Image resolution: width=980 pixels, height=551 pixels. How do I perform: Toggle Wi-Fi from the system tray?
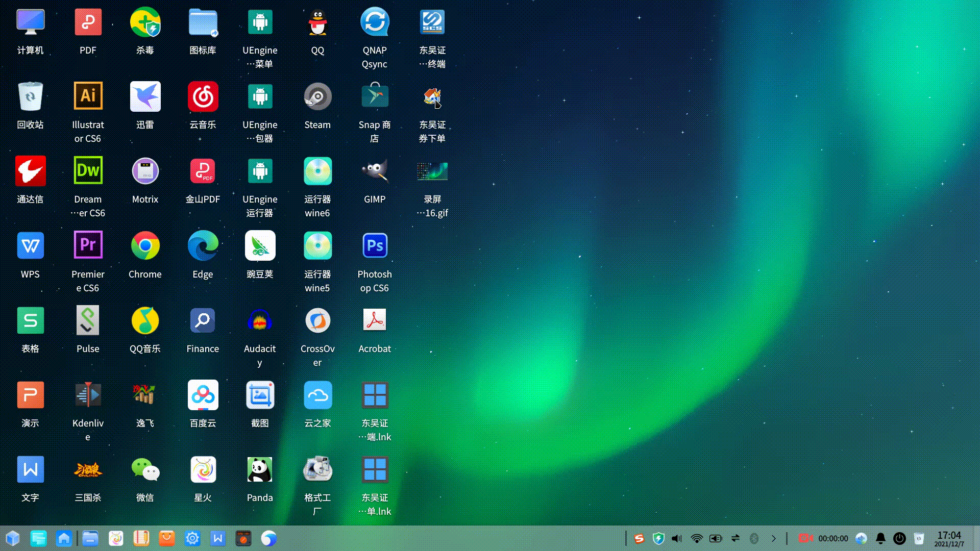(x=696, y=538)
